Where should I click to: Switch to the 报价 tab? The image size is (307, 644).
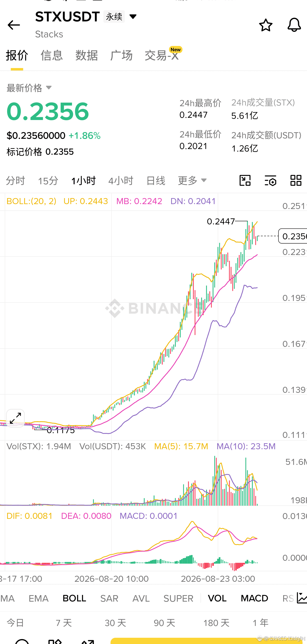point(17,55)
